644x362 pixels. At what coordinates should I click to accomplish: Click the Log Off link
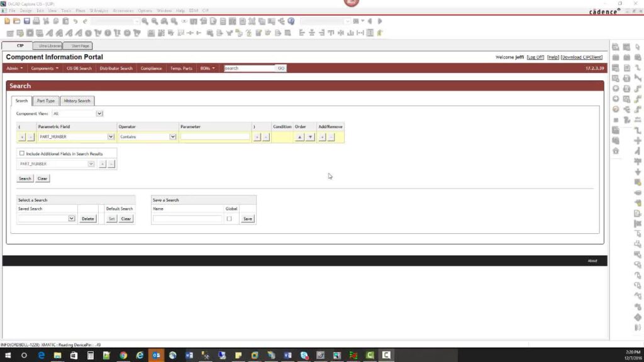(x=536, y=57)
